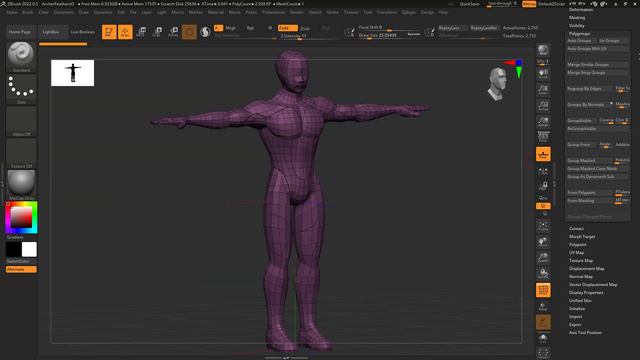Toggle the PolyFrame display icon

543,290
